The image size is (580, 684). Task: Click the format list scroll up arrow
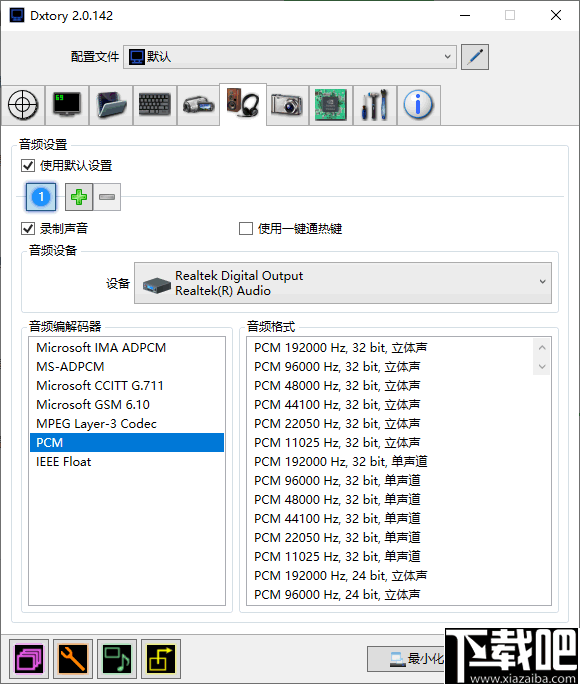click(x=542, y=348)
